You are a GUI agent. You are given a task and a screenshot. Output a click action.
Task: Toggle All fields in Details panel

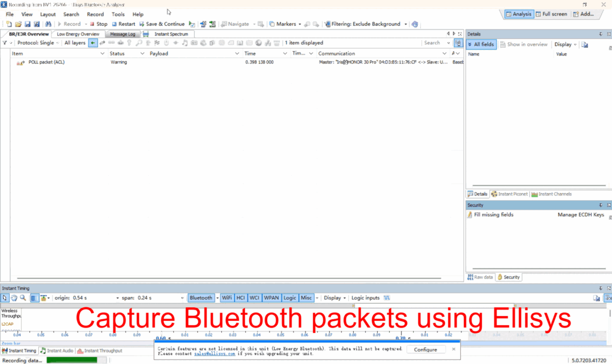point(481,44)
